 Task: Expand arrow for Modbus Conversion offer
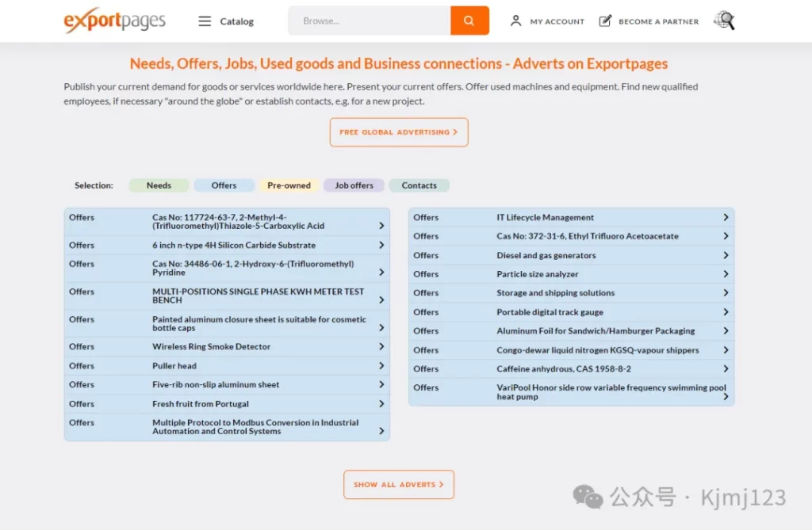click(381, 431)
